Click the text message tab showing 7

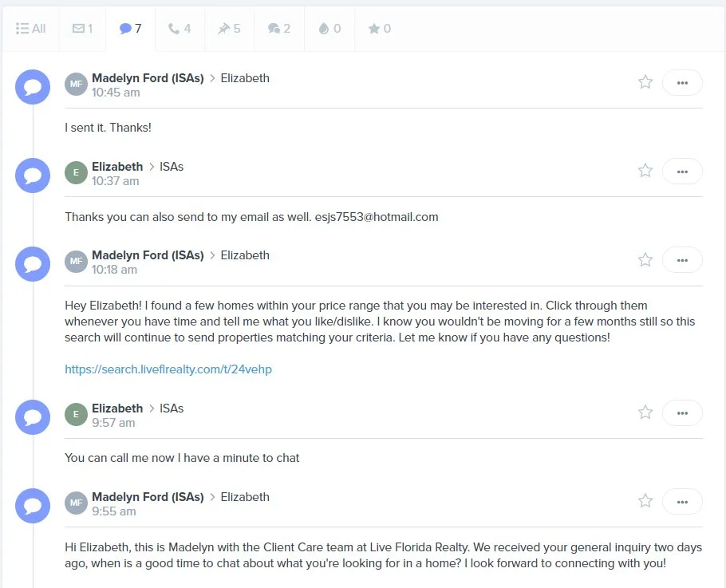click(131, 29)
